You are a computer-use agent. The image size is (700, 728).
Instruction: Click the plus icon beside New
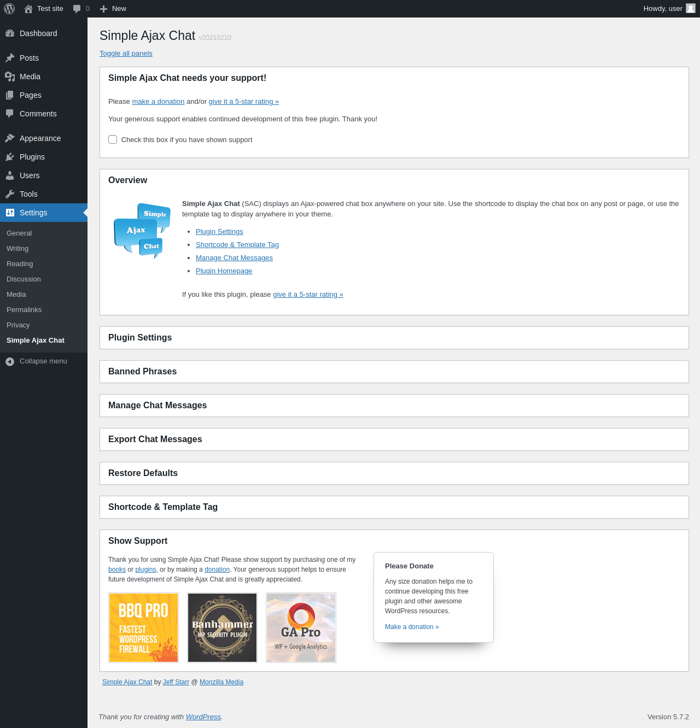(103, 9)
